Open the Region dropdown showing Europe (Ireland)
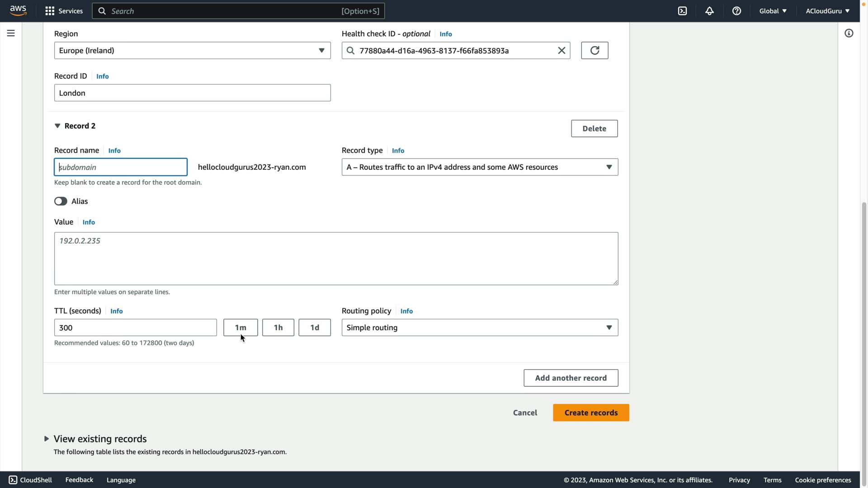The height and width of the screenshot is (488, 868). (x=192, y=51)
